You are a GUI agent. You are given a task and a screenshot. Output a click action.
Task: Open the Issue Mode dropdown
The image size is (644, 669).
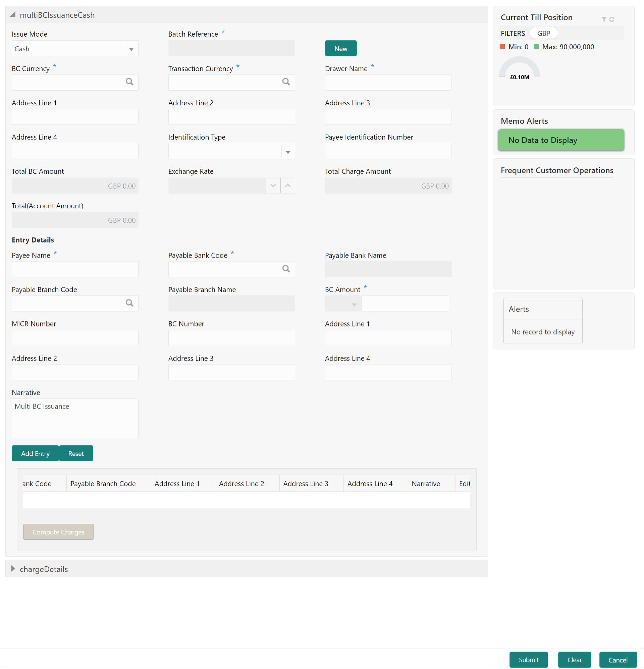point(131,49)
